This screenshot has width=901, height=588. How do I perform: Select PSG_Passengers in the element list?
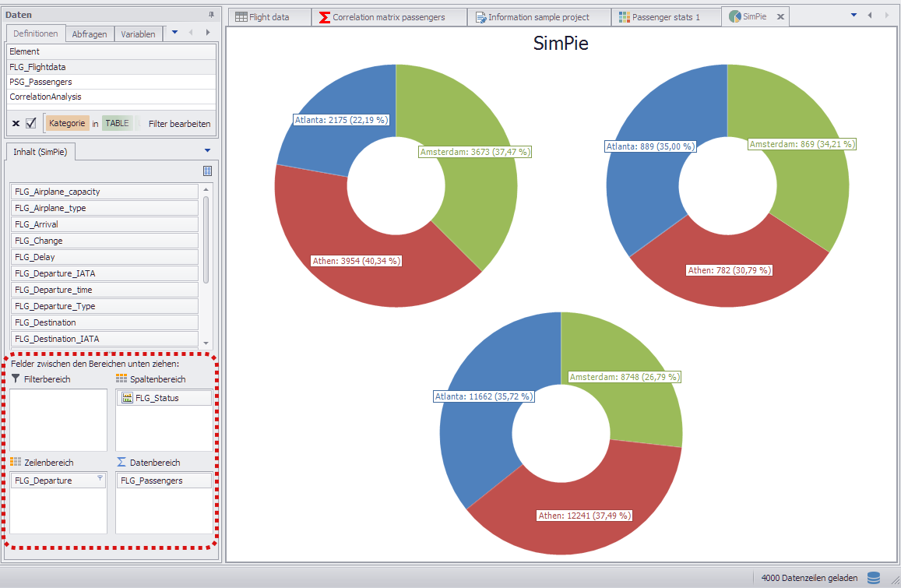tap(40, 82)
